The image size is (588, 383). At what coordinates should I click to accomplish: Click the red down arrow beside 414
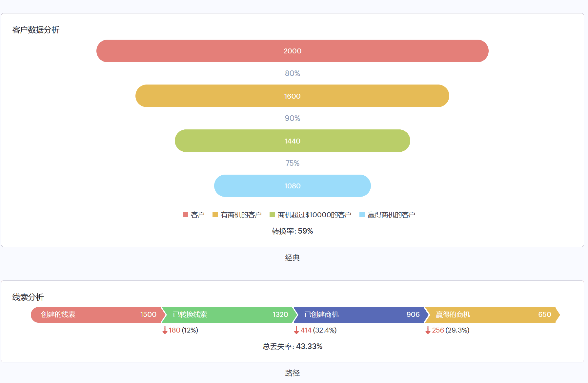tap(296, 330)
